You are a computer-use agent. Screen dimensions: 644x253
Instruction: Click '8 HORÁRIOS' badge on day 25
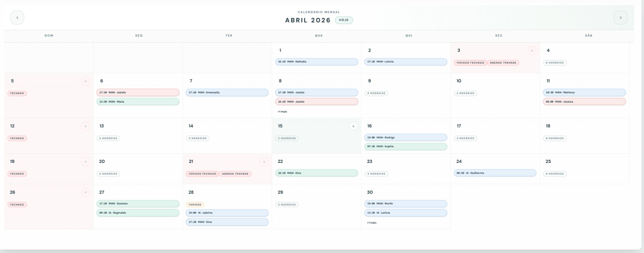click(555, 174)
